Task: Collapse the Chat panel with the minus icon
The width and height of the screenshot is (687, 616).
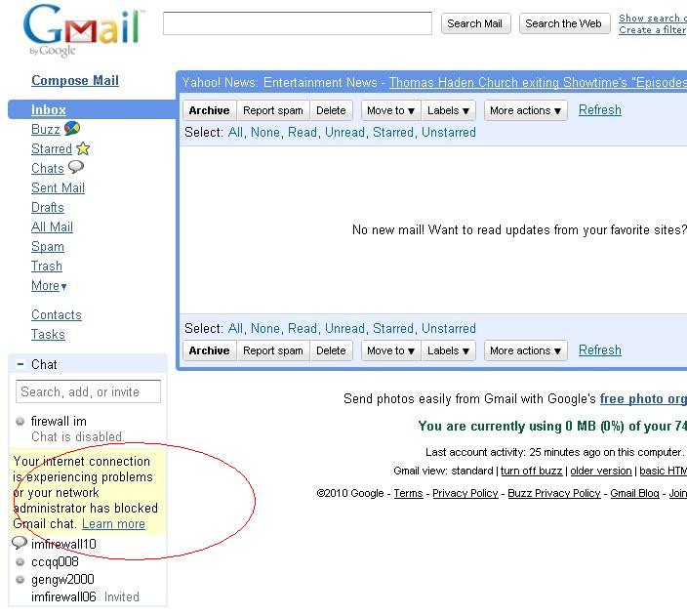Action: pyautogui.click(x=20, y=364)
